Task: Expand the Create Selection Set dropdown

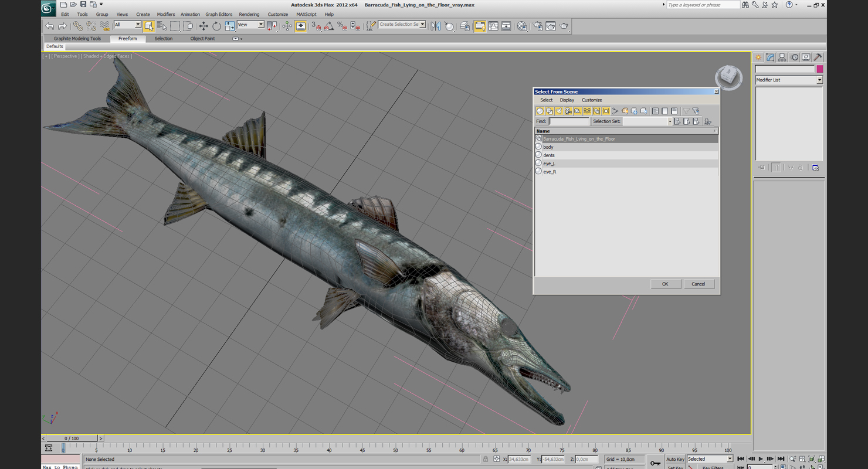Action: (422, 25)
